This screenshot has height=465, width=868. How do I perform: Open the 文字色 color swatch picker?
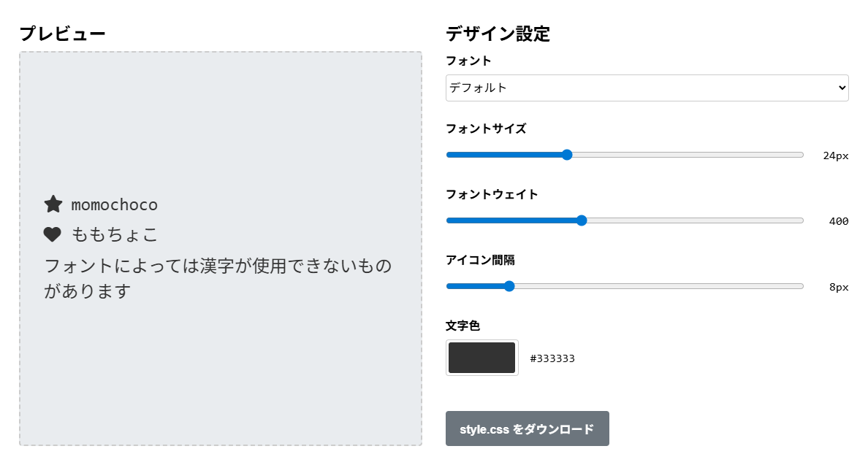click(482, 358)
